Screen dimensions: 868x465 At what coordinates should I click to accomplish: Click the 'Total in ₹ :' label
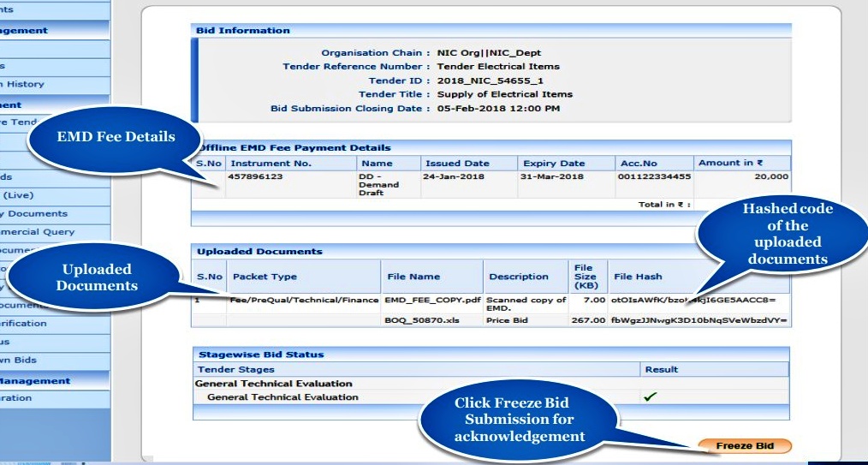[x=664, y=205]
